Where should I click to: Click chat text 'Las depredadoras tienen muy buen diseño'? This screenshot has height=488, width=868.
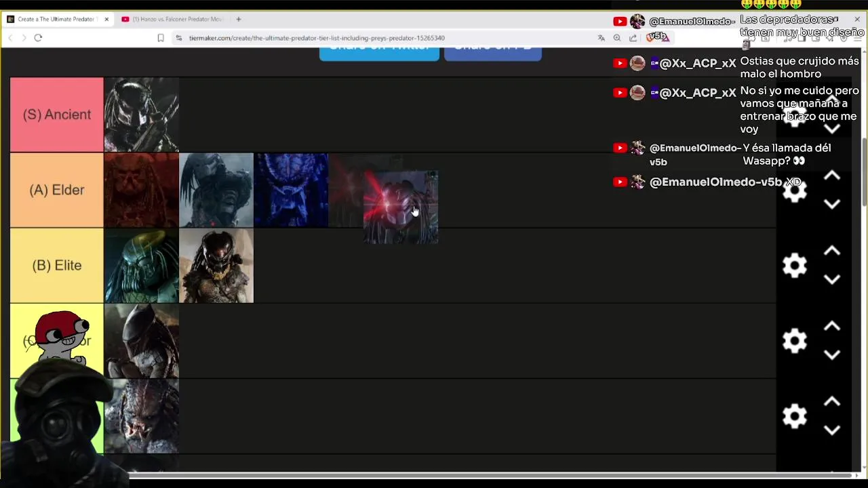pos(802,26)
